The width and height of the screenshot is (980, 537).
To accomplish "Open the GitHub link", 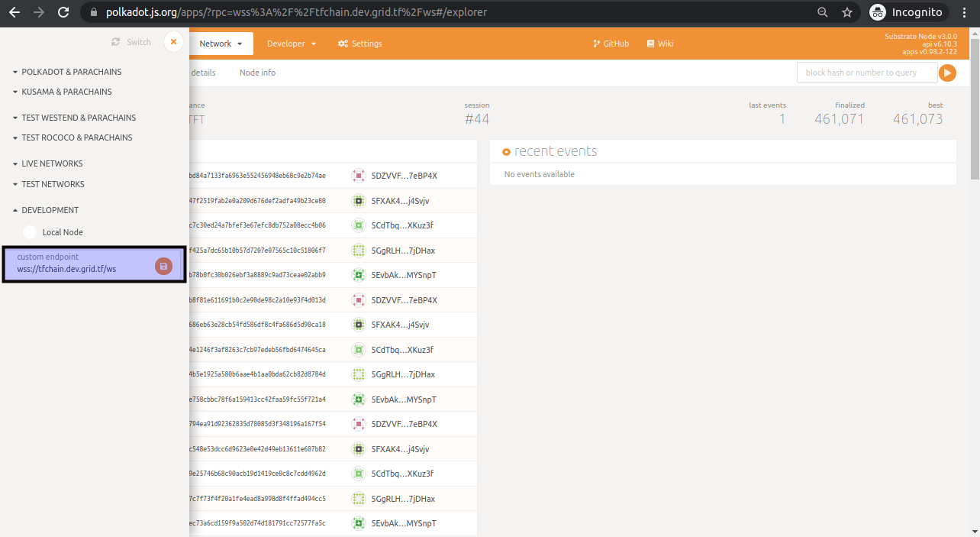I will (x=611, y=44).
